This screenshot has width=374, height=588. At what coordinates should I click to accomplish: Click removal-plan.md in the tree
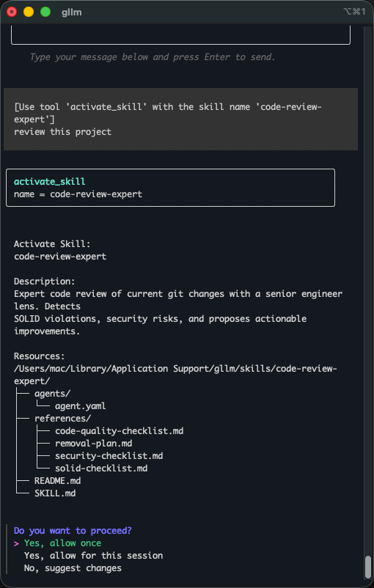[x=93, y=443]
